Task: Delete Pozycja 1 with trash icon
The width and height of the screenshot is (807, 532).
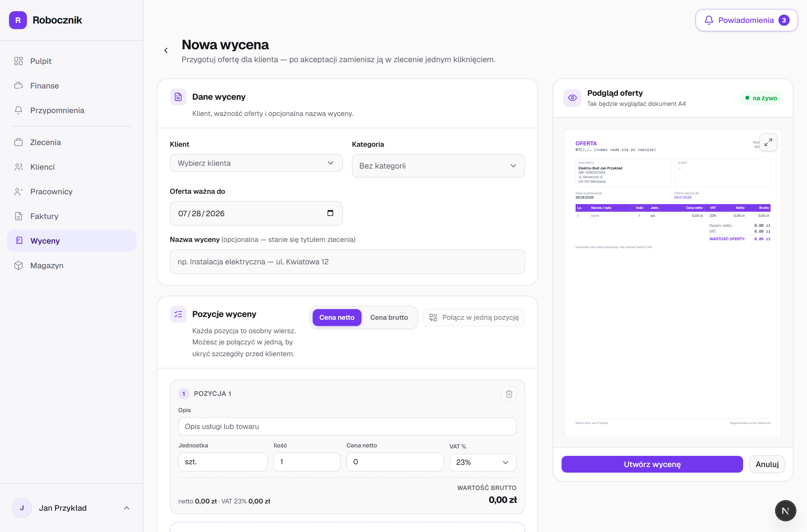Action: (x=509, y=394)
